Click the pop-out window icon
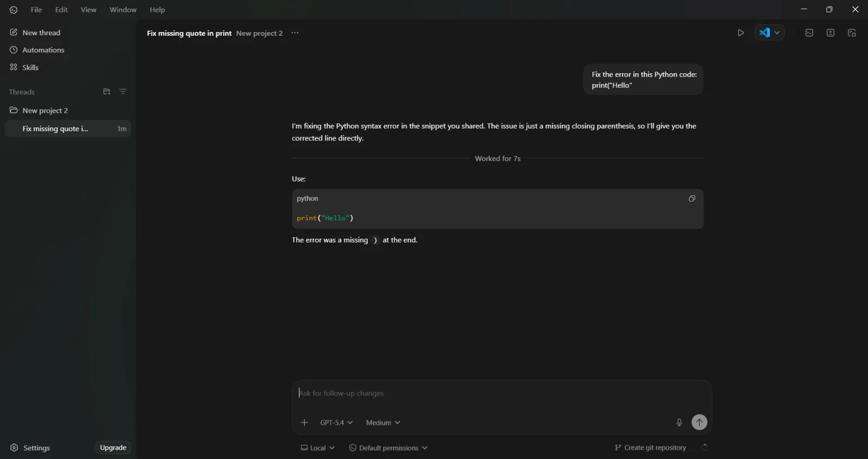868x459 pixels. coord(852,33)
